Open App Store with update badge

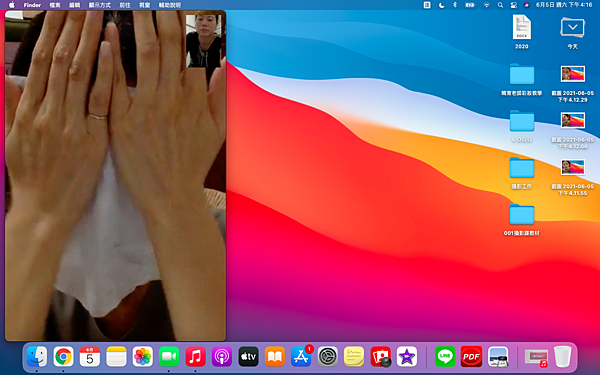pos(301,356)
